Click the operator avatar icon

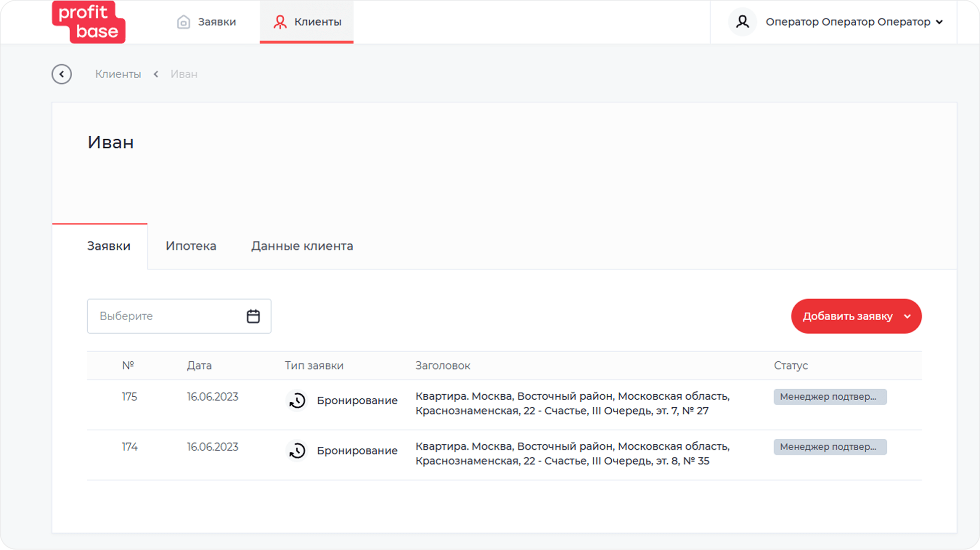(x=742, y=22)
